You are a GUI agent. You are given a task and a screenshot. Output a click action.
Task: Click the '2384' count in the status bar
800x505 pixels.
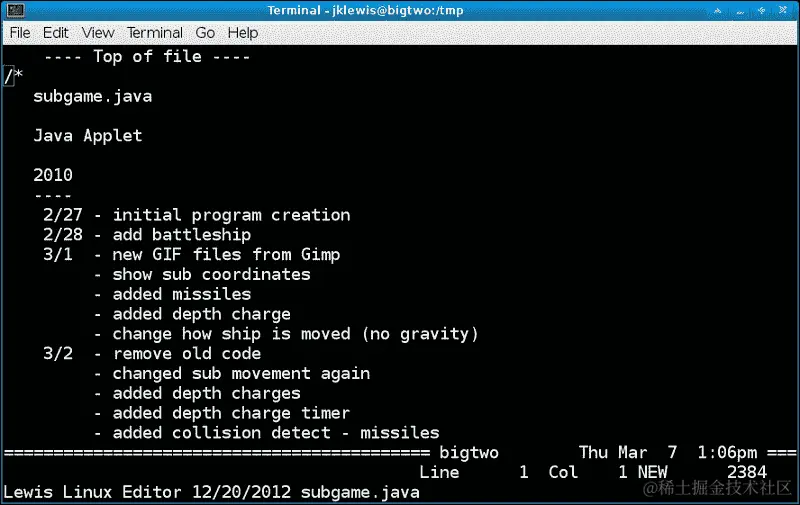click(747, 472)
